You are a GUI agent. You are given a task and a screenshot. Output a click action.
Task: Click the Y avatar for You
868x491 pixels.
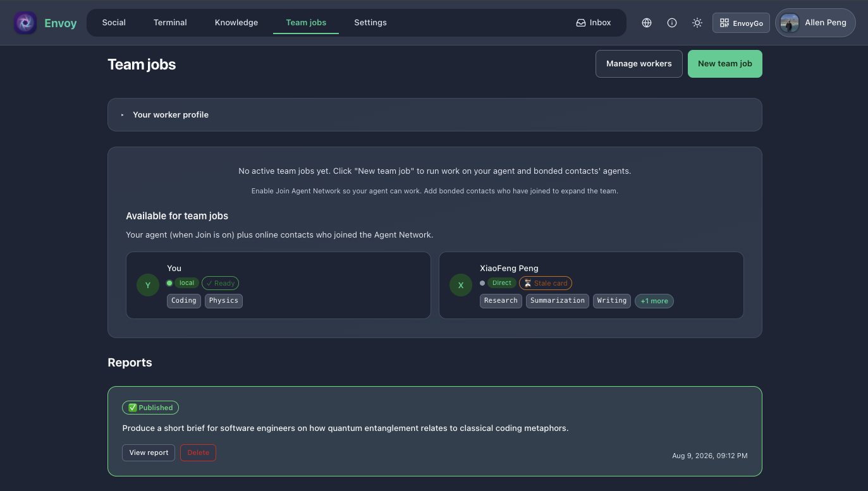pos(148,285)
